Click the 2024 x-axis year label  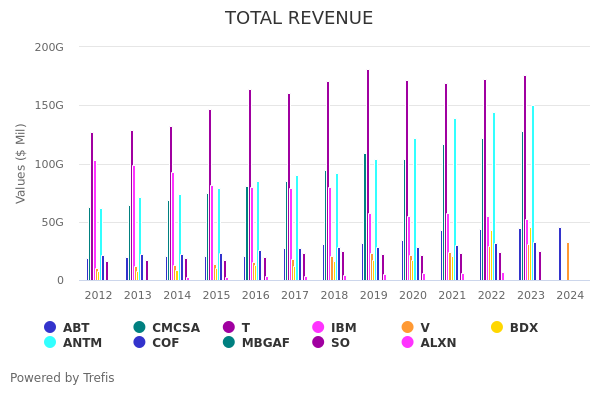(x=570, y=296)
